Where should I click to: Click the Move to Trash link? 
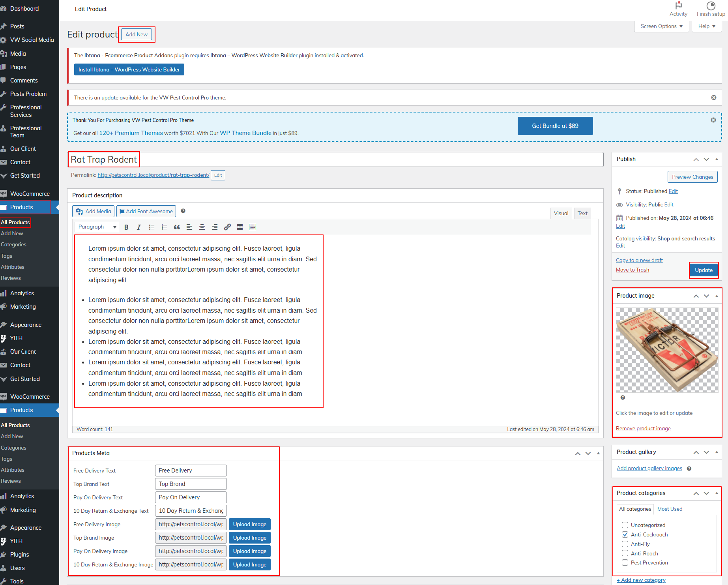632,270
